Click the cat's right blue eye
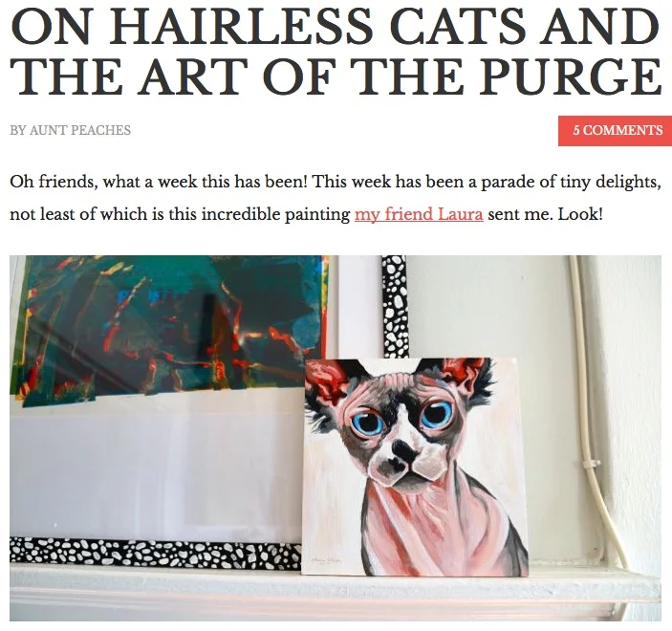 click(x=436, y=412)
